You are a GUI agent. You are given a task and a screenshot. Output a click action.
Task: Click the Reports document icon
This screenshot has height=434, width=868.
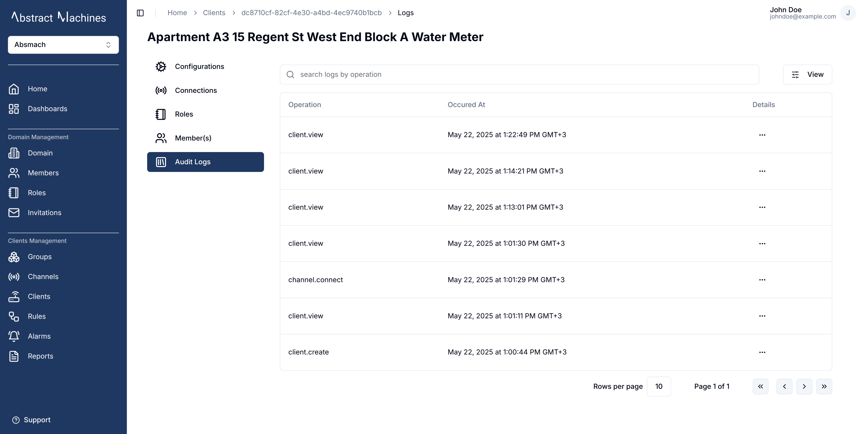tap(14, 356)
